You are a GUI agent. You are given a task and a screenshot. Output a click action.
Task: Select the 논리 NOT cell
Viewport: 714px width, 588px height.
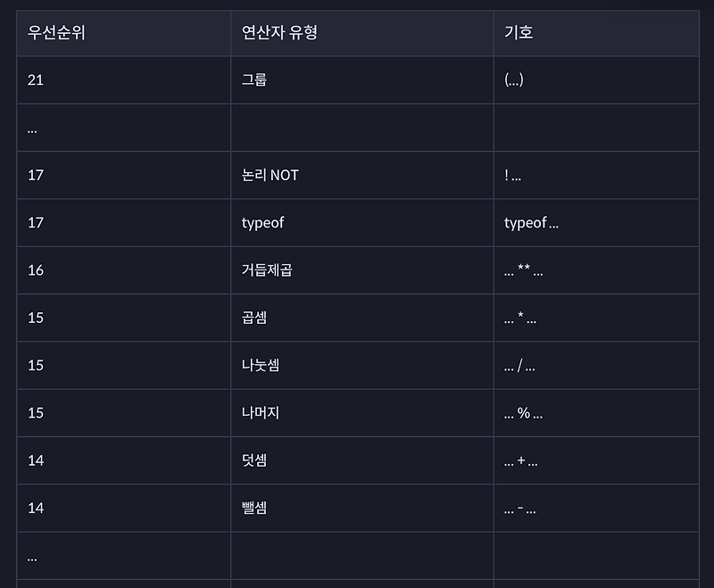point(362,175)
